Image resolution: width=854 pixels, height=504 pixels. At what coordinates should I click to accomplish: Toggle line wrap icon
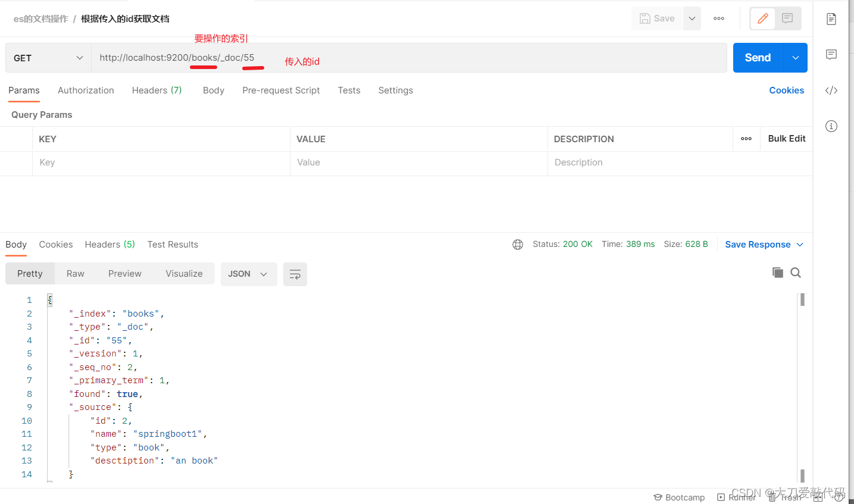[295, 274]
